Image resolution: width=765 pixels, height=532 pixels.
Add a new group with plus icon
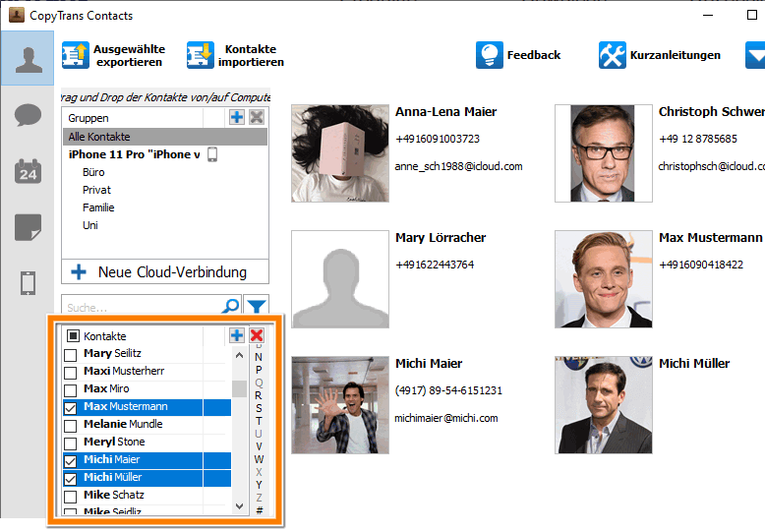[x=237, y=117]
